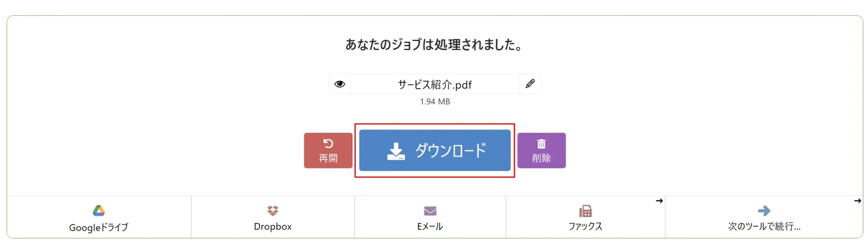Click the blue ダウンロード button text
The height and width of the screenshot is (251, 868).
pyautogui.click(x=451, y=150)
